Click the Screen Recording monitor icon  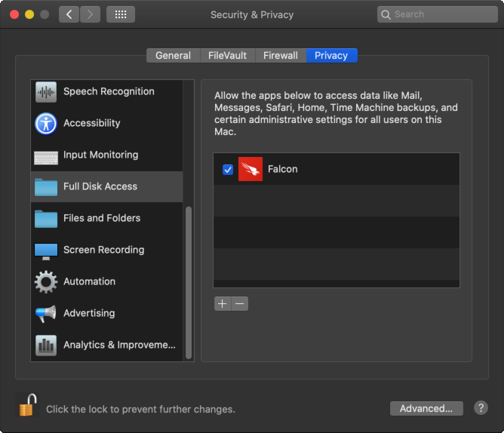click(46, 250)
